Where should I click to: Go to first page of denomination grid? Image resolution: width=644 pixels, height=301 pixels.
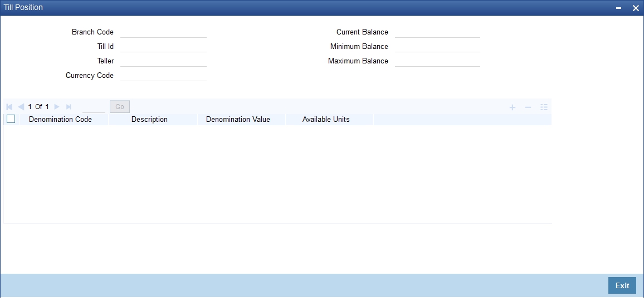9,107
